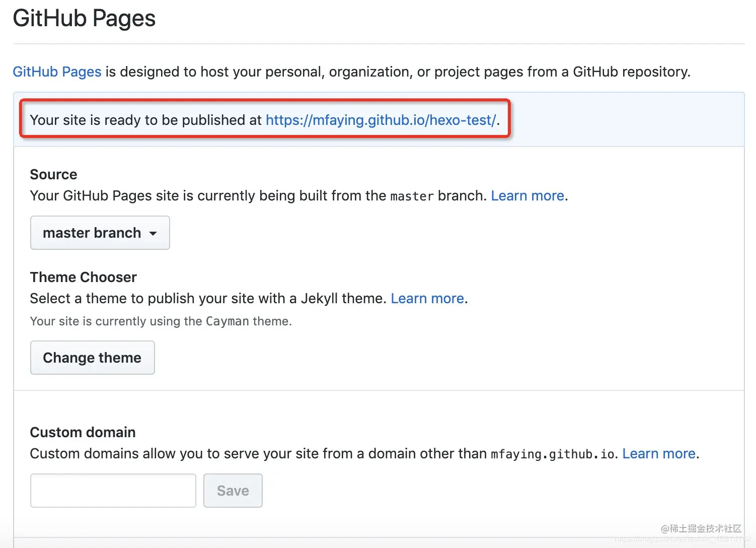756x548 pixels.
Task: Open the master branch source dropdown
Action: click(100, 233)
